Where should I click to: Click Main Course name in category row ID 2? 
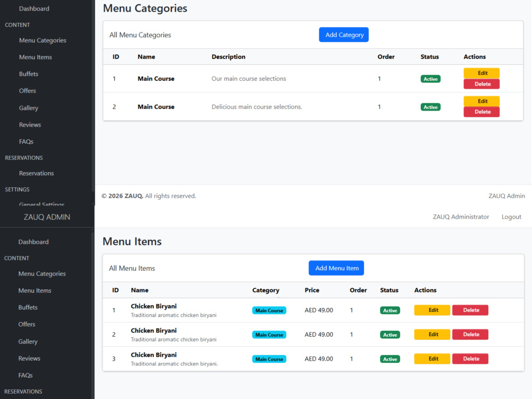tap(156, 107)
